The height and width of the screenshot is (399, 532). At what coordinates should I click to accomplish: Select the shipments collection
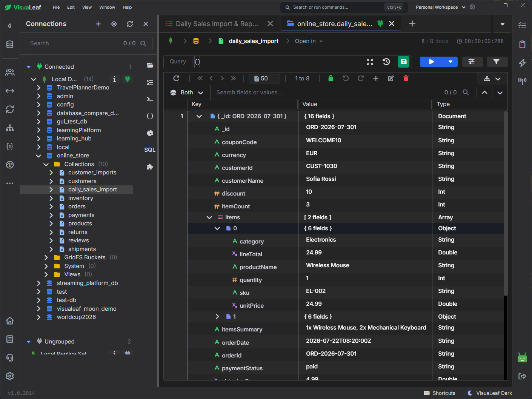click(82, 249)
